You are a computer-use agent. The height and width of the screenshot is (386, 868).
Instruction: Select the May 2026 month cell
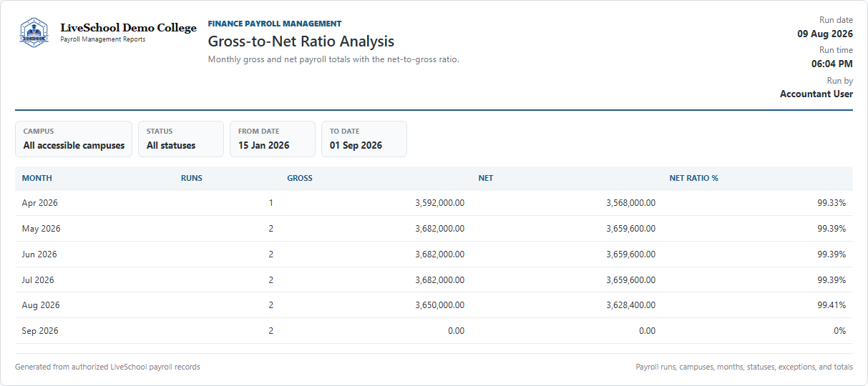tap(42, 229)
